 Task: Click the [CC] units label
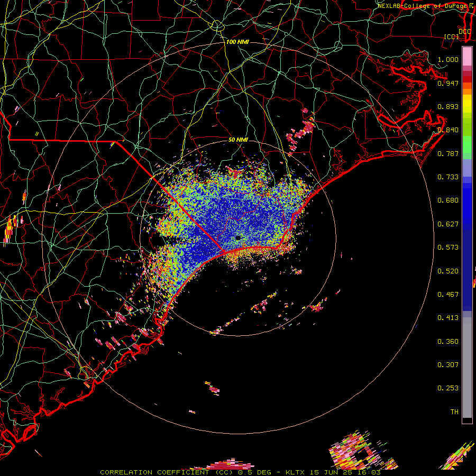tap(452, 36)
